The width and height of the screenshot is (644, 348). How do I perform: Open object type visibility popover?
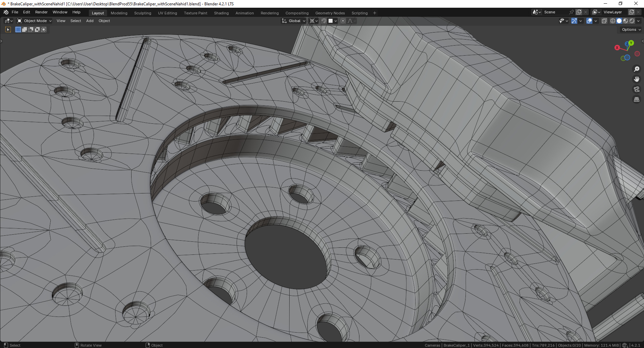563,21
